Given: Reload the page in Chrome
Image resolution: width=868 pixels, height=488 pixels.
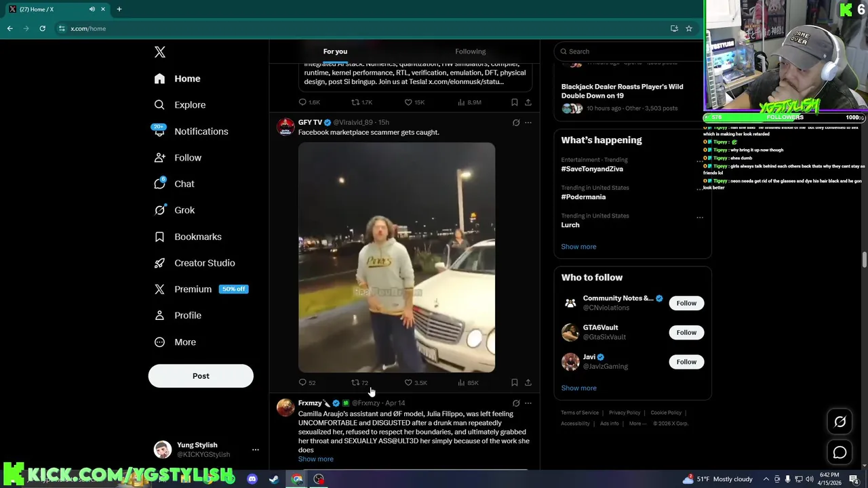Looking at the screenshot, I should [42, 28].
